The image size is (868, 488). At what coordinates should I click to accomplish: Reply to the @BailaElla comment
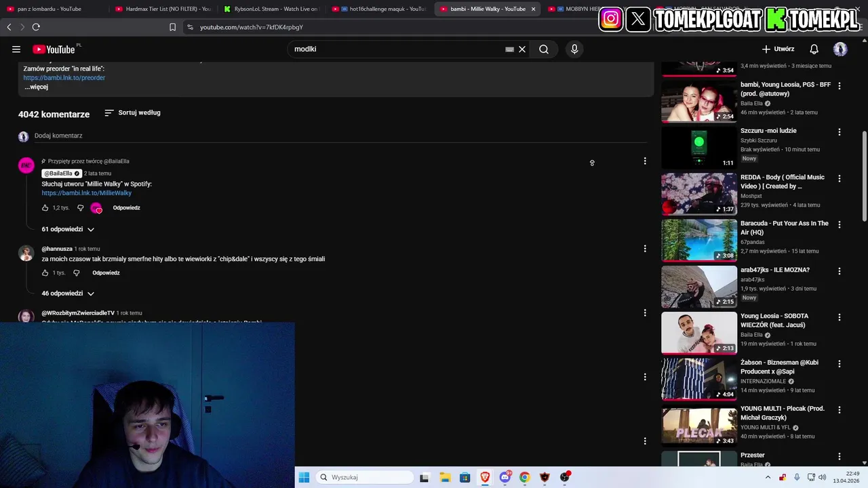[127, 208]
